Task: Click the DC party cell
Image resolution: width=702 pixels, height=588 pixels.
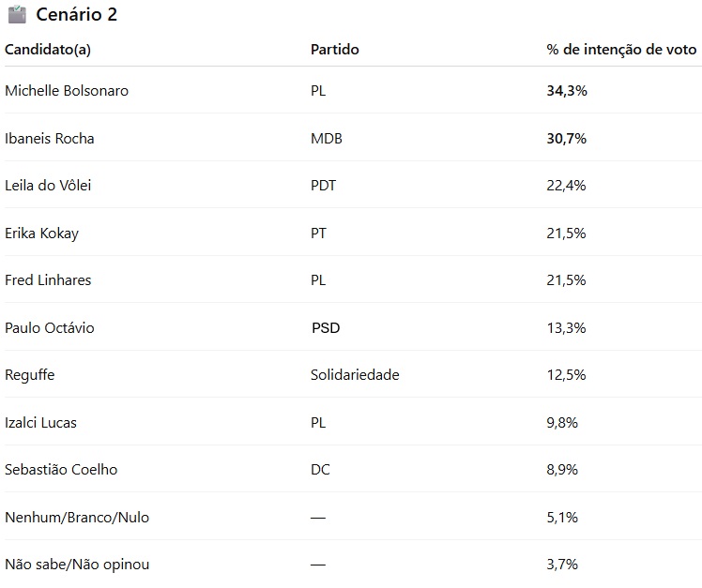Action: click(x=321, y=470)
